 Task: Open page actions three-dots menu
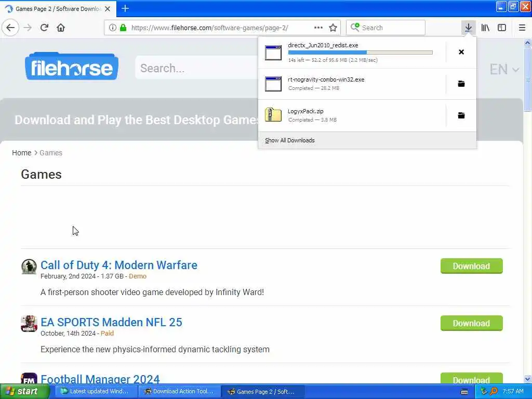click(x=318, y=28)
